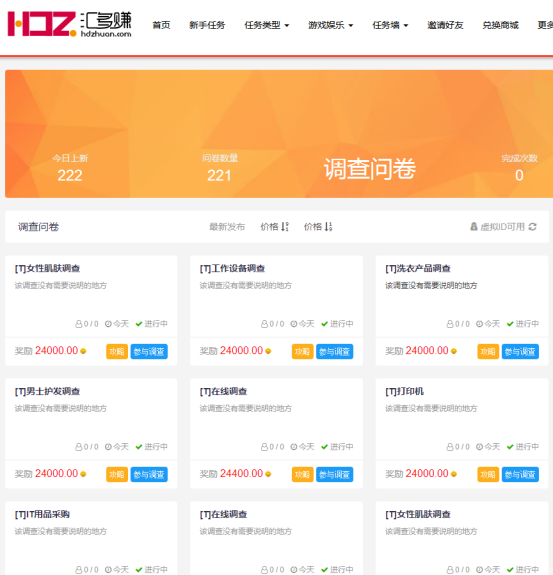Click coin icon on 洗衣产品调查 reward

point(454,351)
